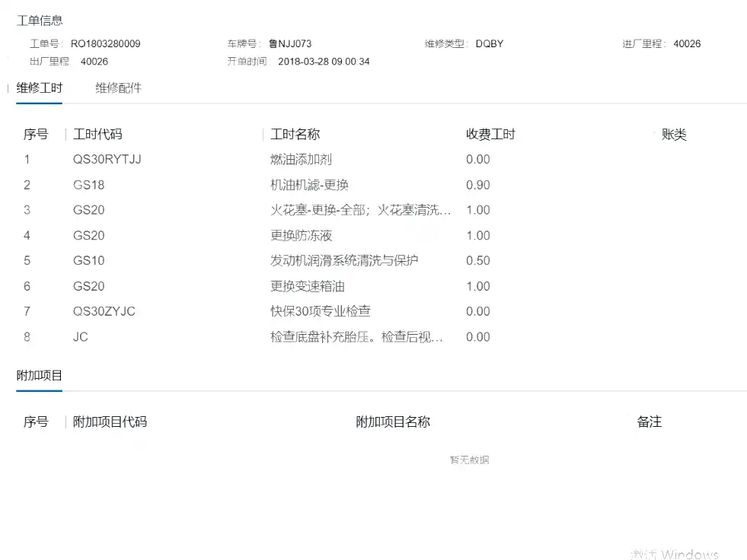Click the 备注 column header
747x560 pixels.
click(650, 422)
